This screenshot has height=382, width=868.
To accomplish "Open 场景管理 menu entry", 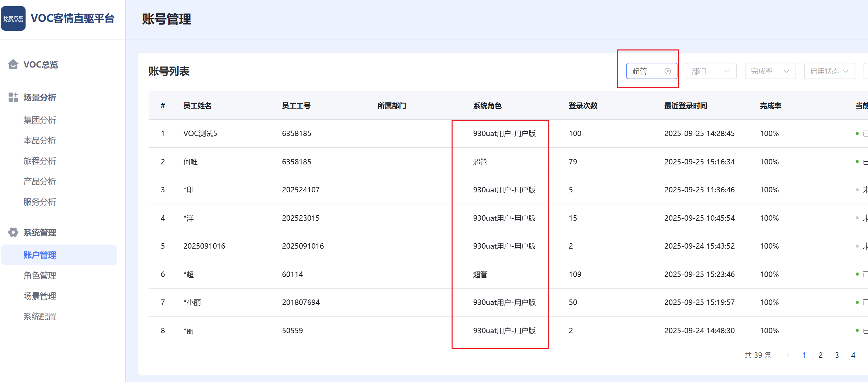I will point(40,296).
